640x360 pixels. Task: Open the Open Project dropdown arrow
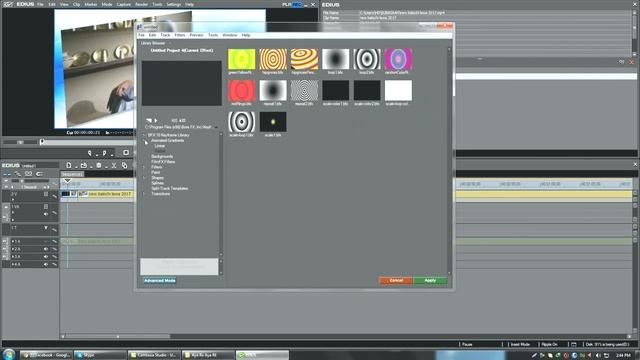point(90,166)
